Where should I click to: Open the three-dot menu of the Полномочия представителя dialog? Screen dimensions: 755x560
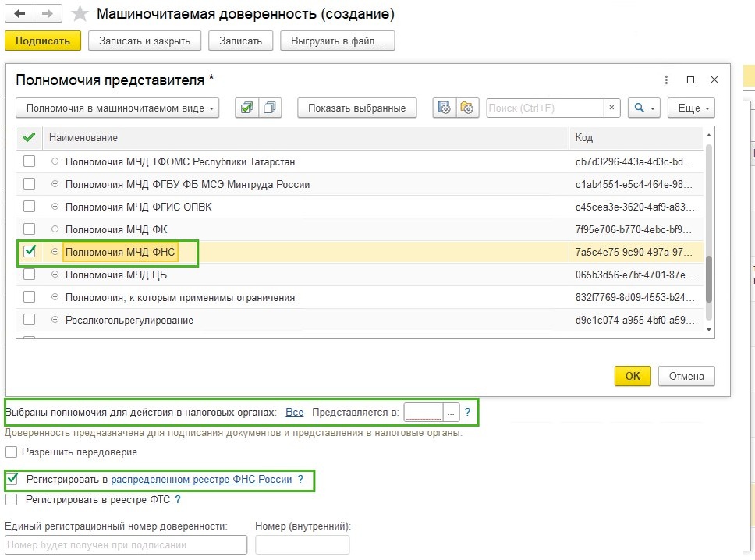tap(666, 80)
